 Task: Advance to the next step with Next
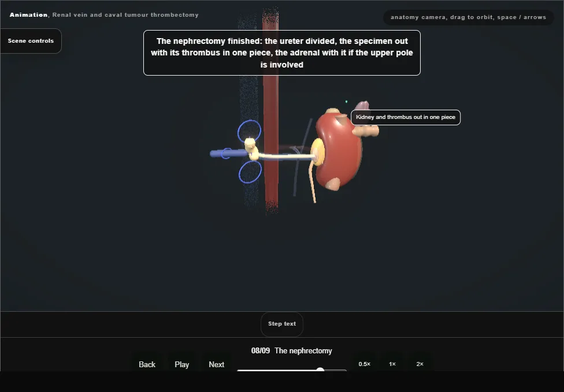(x=216, y=364)
